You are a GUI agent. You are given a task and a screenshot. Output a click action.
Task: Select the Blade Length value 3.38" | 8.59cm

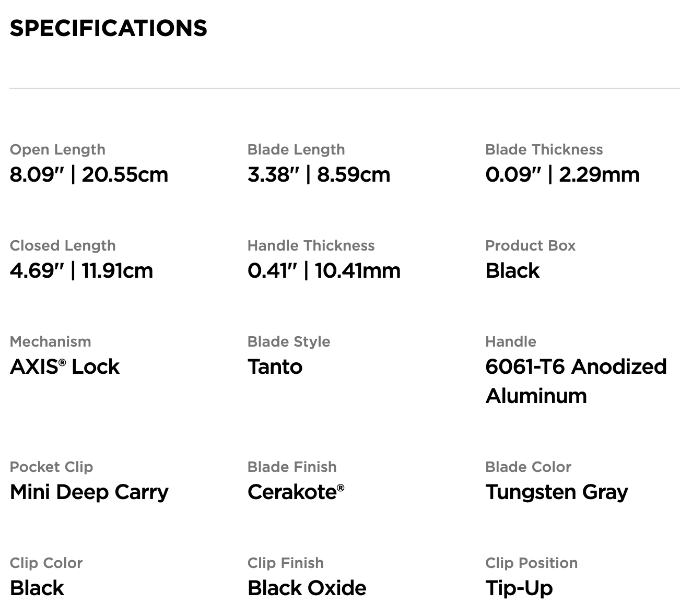coord(319,174)
